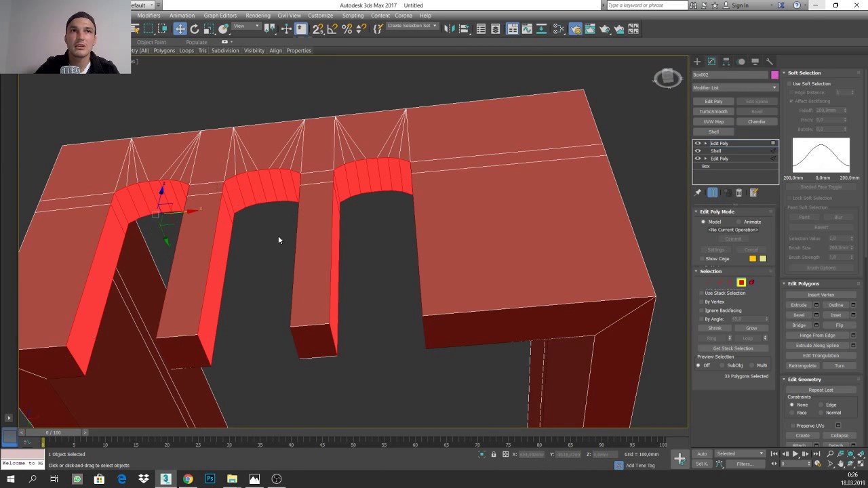
Task: Select Element sub-object level icon
Action: pyautogui.click(x=751, y=282)
